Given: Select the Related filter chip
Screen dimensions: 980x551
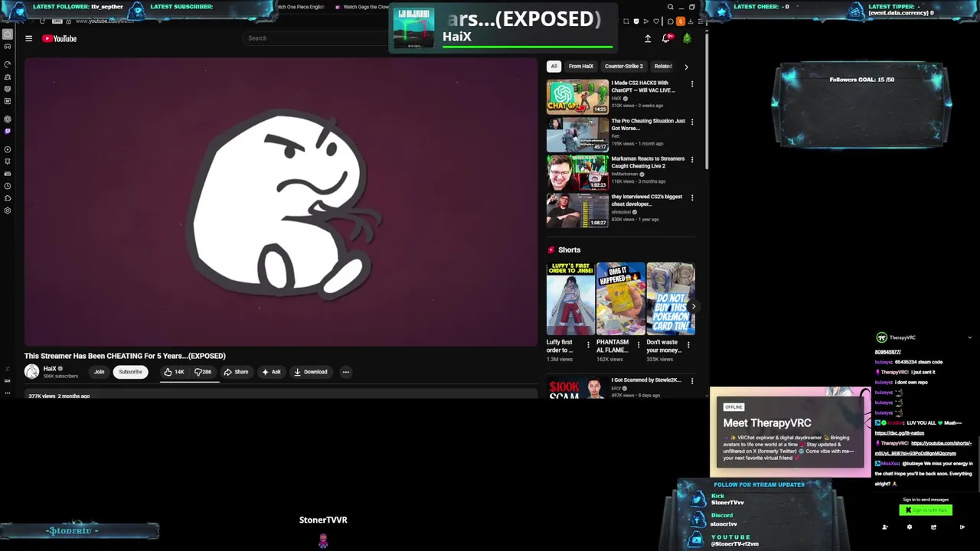Looking at the screenshot, I should [x=663, y=67].
